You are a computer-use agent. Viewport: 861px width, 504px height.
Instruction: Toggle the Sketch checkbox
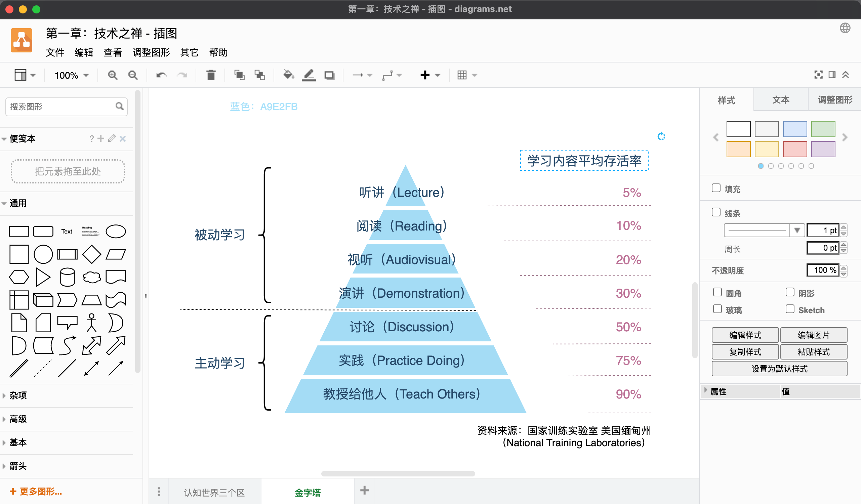790,309
